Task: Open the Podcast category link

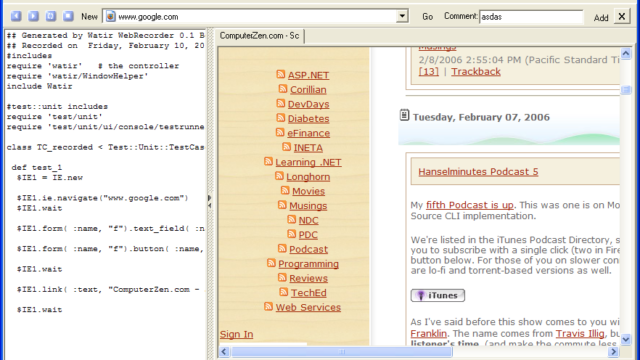Action: tap(308, 249)
